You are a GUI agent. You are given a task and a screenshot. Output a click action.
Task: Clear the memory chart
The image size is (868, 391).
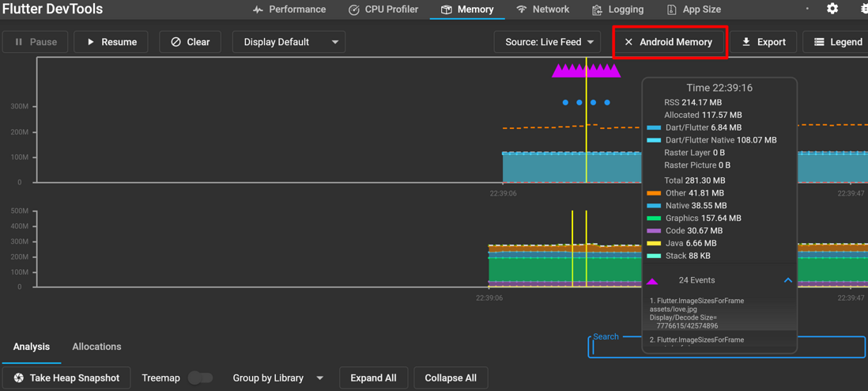(190, 42)
